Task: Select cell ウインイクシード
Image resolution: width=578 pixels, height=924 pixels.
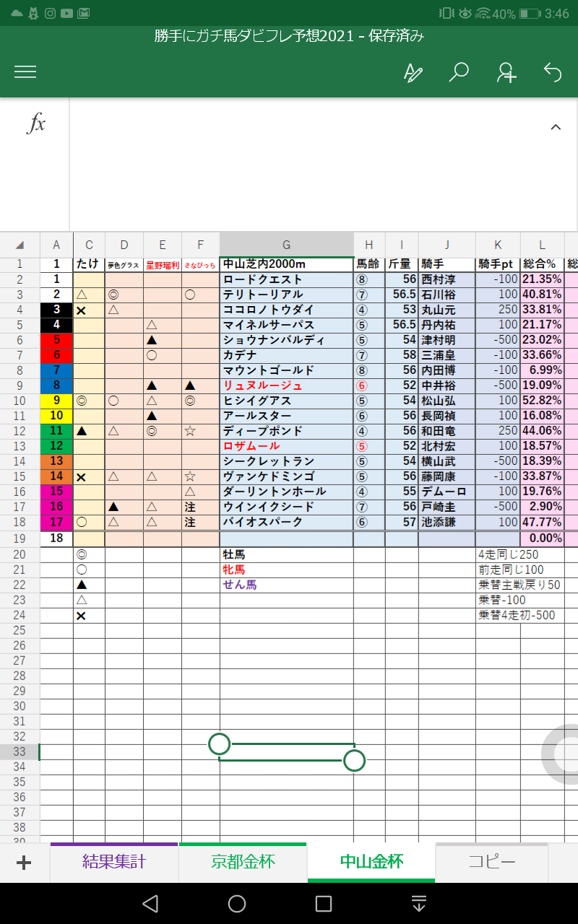Action: pyautogui.click(x=287, y=507)
